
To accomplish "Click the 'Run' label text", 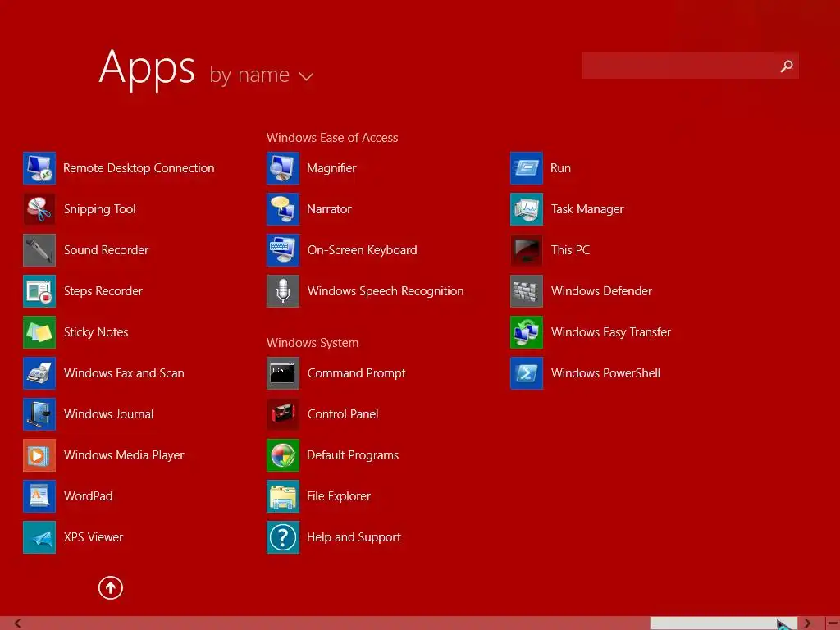I will coord(560,168).
